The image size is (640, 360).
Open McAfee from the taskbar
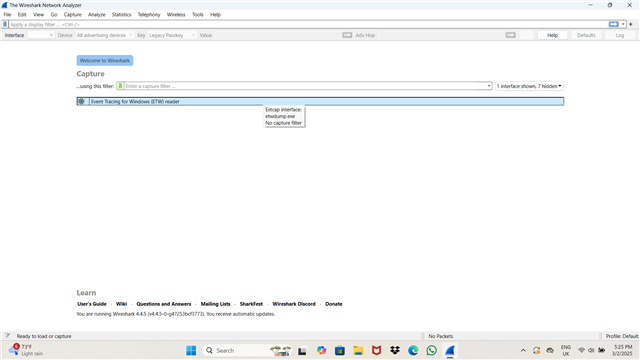tap(376, 351)
